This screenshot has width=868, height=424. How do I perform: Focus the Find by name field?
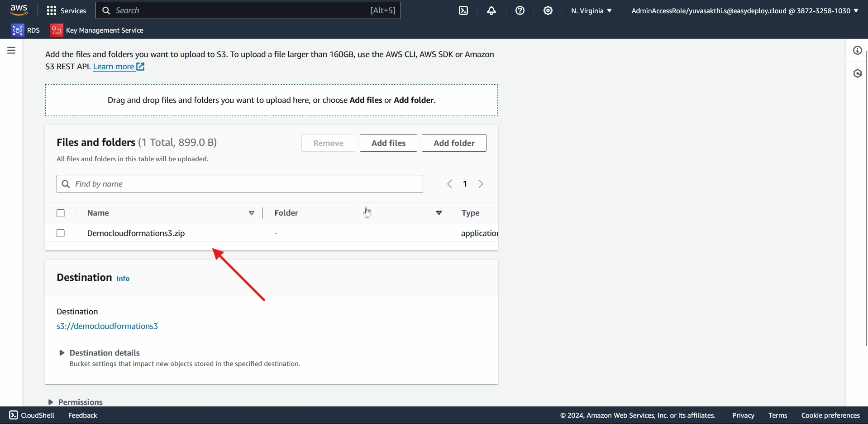(240, 184)
